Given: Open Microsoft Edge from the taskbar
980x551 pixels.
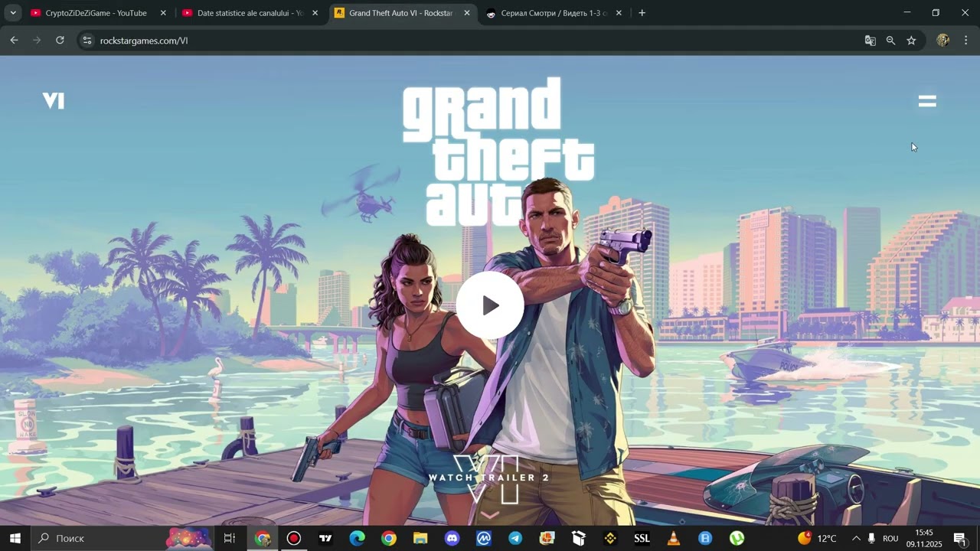Looking at the screenshot, I should tap(358, 539).
